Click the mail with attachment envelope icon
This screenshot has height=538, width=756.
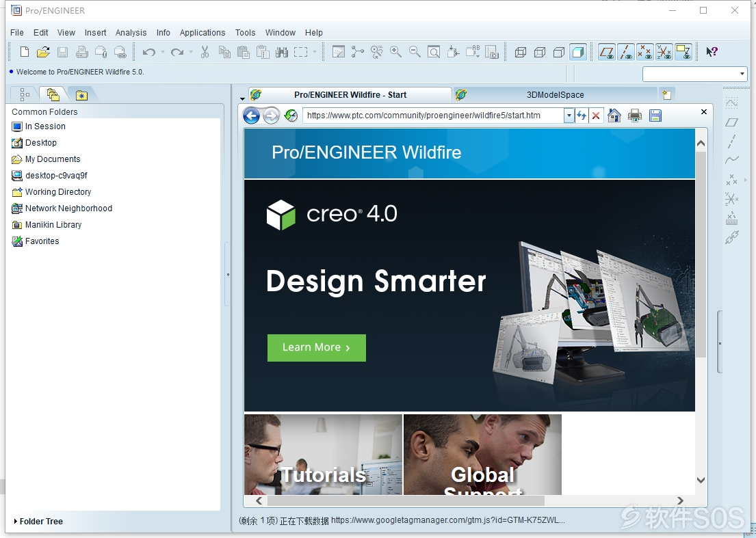pos(101,51)
